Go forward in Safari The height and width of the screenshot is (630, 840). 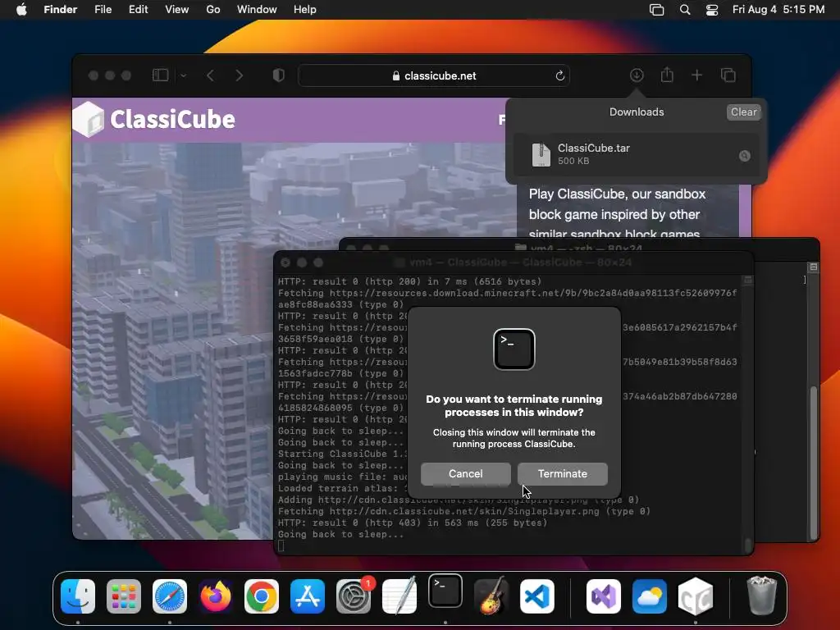point(239,75)
